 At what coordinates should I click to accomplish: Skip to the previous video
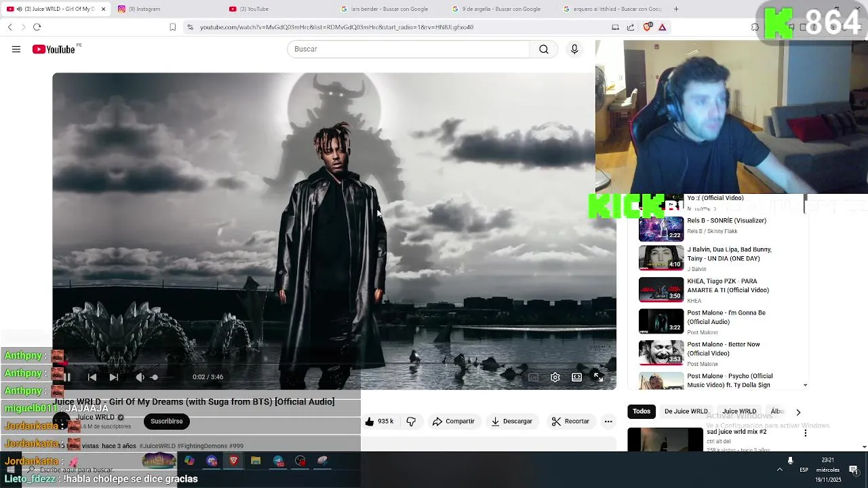click(92, 377)
